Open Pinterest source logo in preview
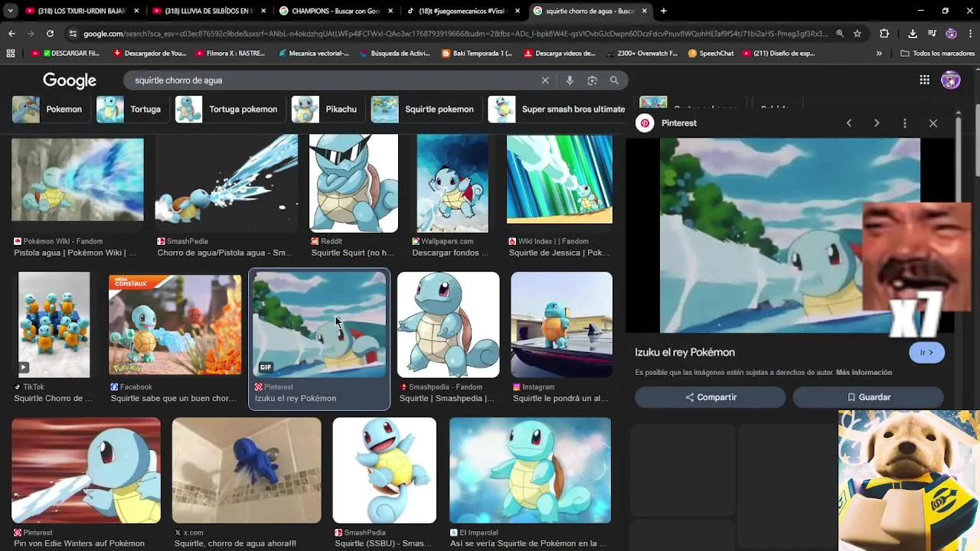 coord(645,123)
